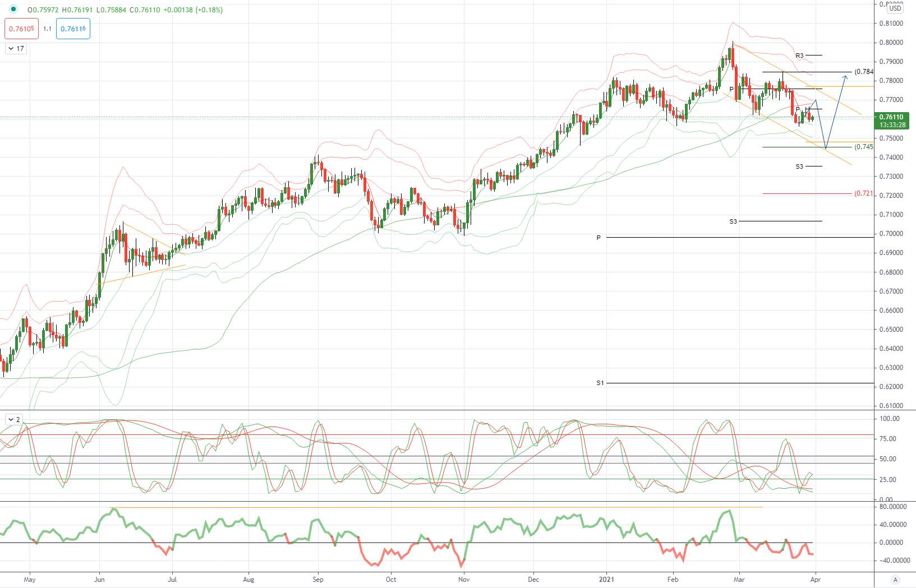Click the Nov label on time axis
The image size is (916, 588).
tap(464, 579)
